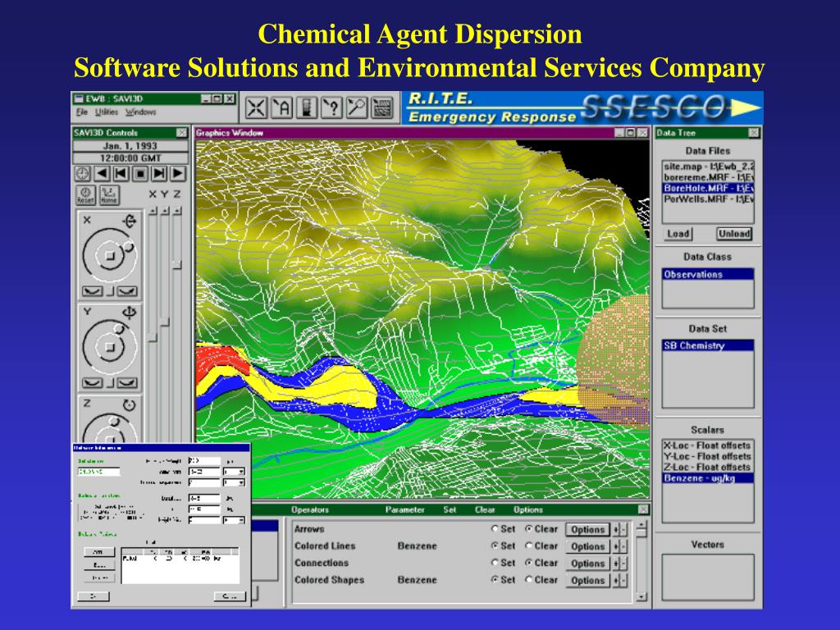Activate the question-mark query tool
This screenshot has width=840, height=630.
pyautogui.click(x=331, y=107)
